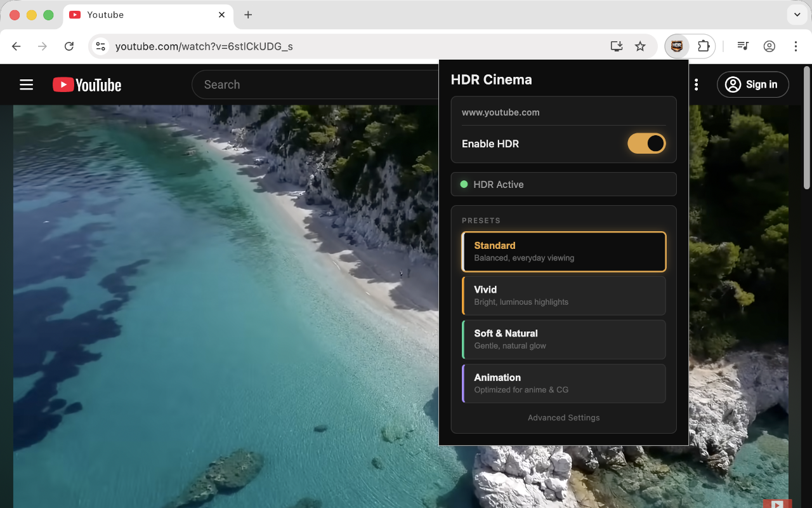Viewport: 812px width, 508px height.
Task: Click the HDR Cinema extension icon
Action: (x=678, y=46)
